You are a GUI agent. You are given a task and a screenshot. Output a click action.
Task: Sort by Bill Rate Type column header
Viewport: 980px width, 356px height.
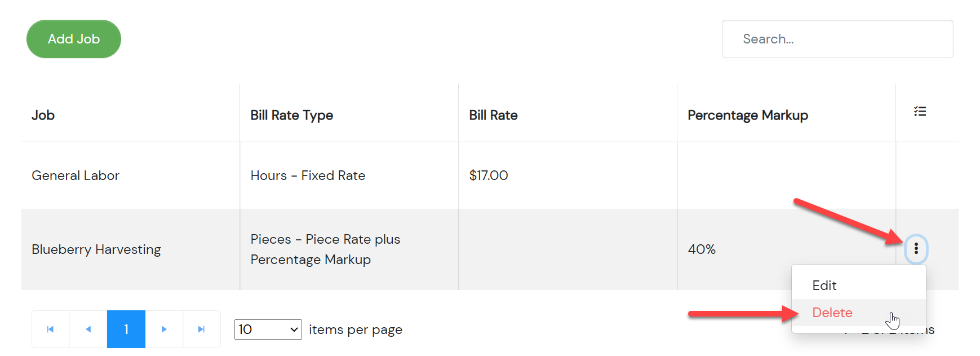pos(292,115)
